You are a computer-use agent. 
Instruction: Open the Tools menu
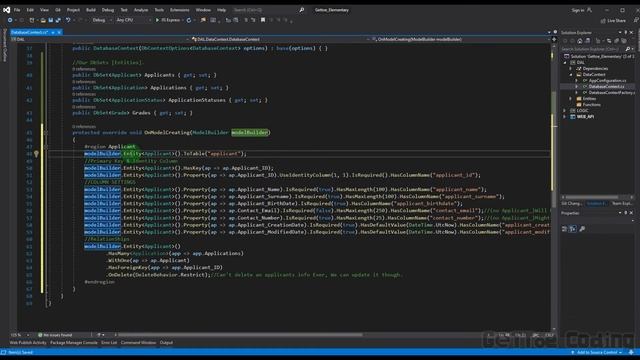click(x=159, y=10)
